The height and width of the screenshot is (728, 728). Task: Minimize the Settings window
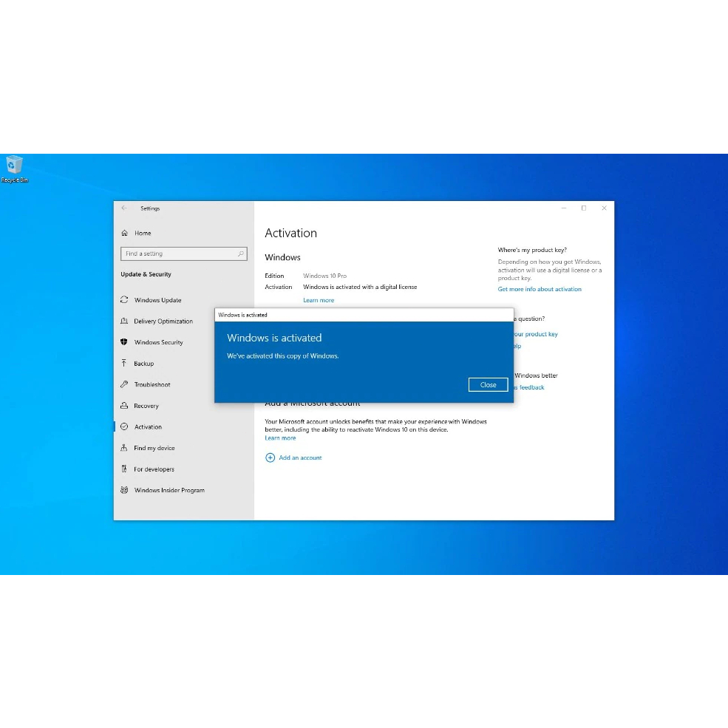point(564,208)
